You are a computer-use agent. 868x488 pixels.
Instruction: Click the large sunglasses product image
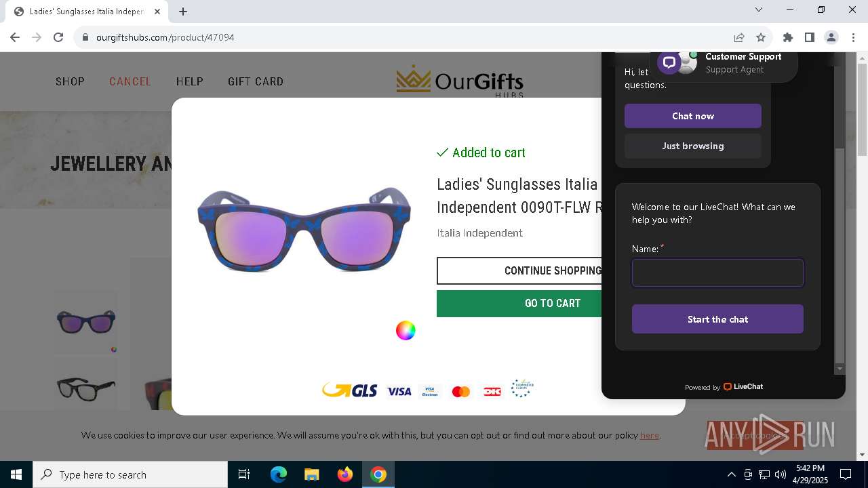(304, 229)
